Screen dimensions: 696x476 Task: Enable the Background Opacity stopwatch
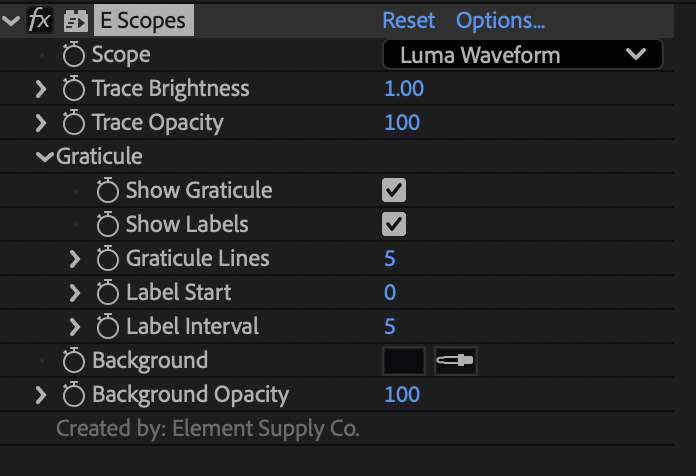(73, 394)
